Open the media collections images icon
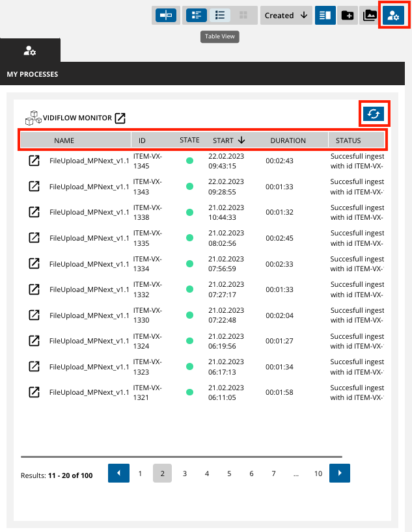 (370, 16)
